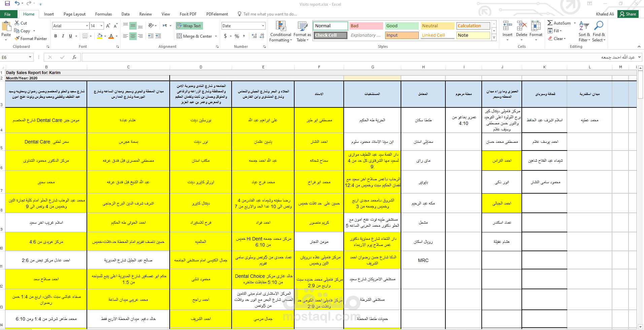Click the Insert Function fx icon

tap(74, 57)
